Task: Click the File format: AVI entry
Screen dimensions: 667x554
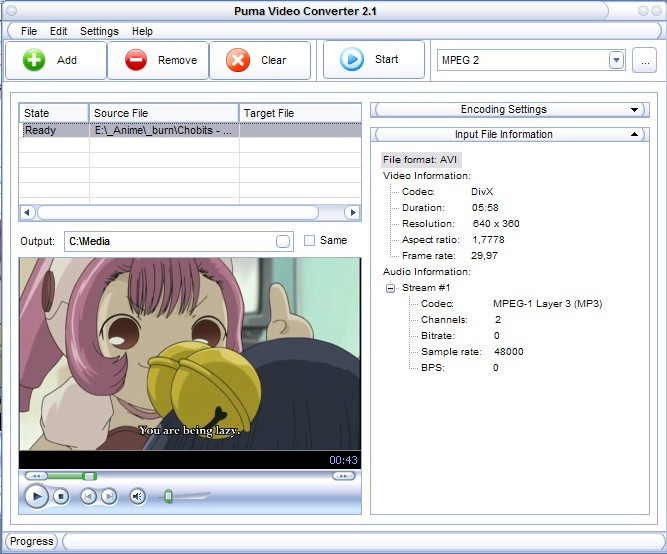Action: (x=420, y=160)
